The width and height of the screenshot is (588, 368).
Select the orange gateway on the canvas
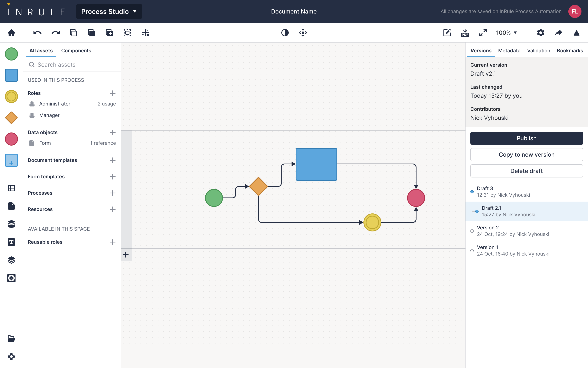click(x=258, y=186)
